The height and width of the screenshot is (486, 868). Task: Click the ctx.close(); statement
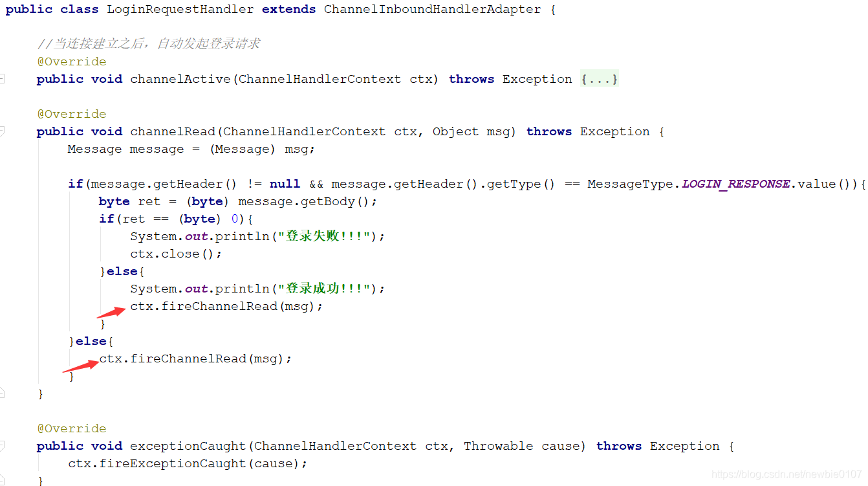point(176,254)
